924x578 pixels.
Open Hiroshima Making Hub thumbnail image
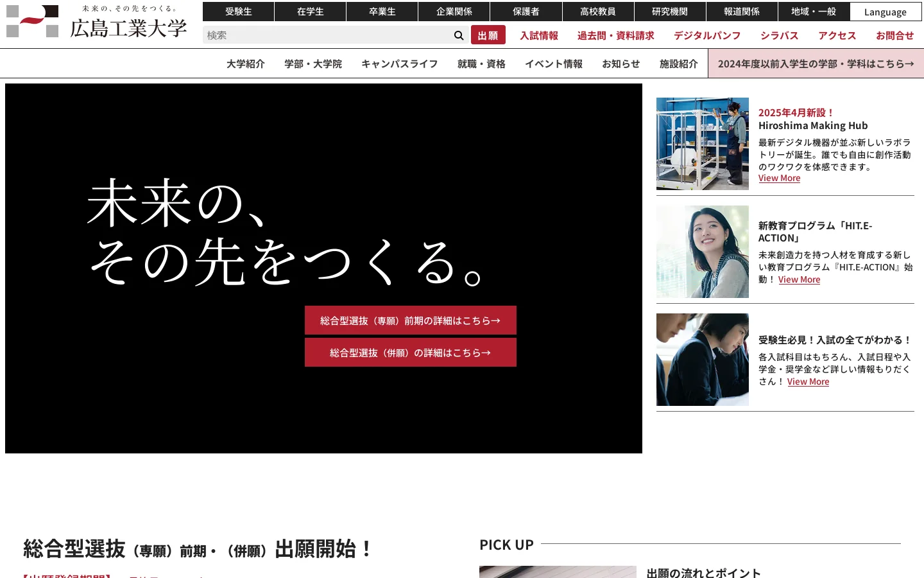[x=703, y=144]
